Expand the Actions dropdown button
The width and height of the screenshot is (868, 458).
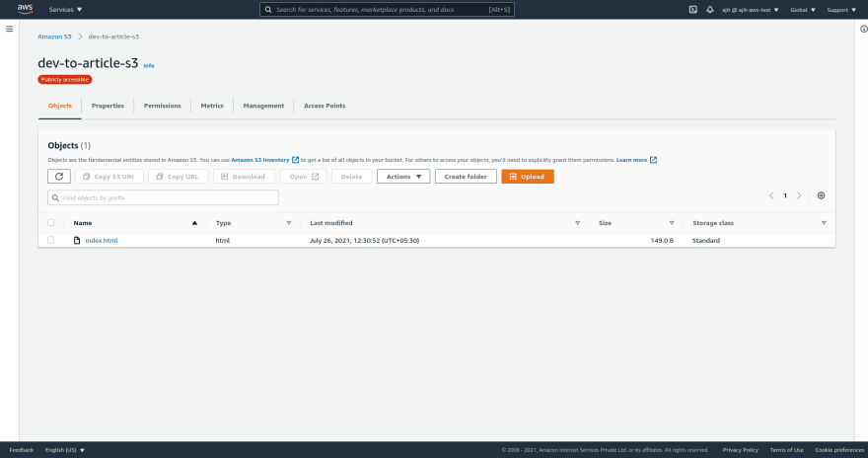pos(403,177)
